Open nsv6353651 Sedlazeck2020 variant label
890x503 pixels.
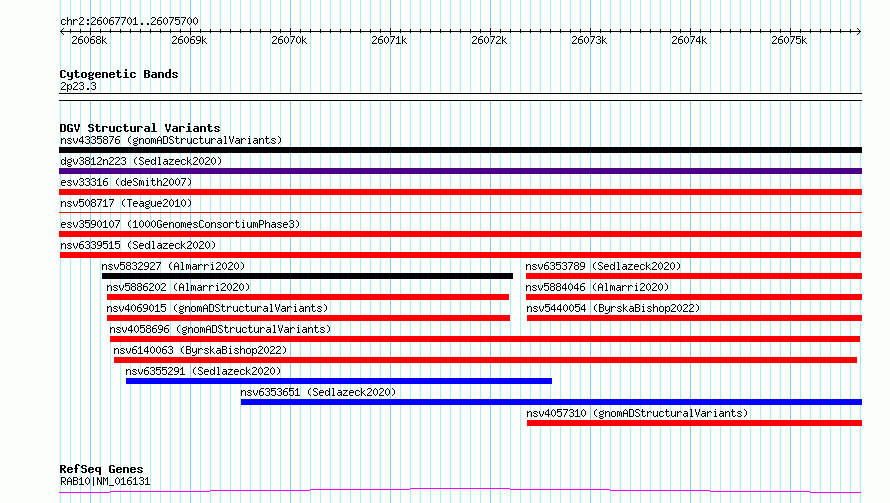point(318,392)
